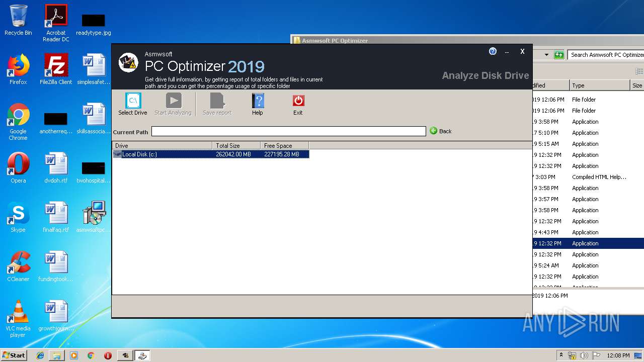Sort by Size column in Explorer
The height and width of the screenshot is (362, 644).
point(637,85)
